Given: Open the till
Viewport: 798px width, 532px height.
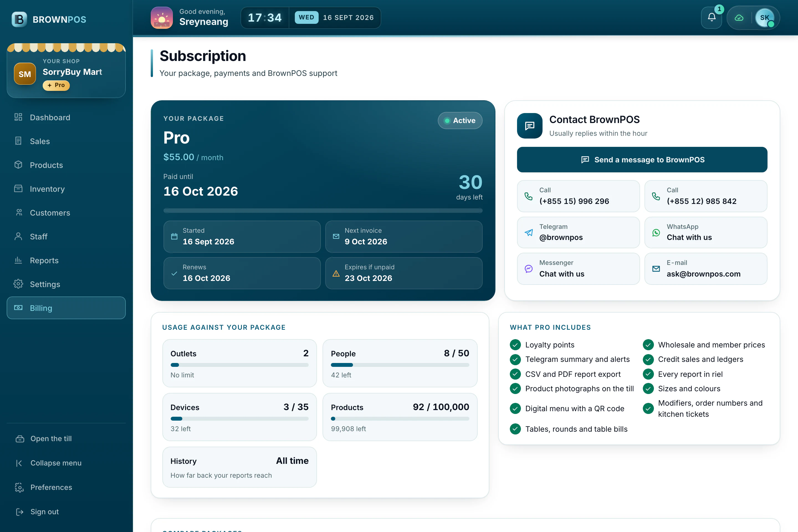Looking at the screenshot, I should [x=66, y=438].
